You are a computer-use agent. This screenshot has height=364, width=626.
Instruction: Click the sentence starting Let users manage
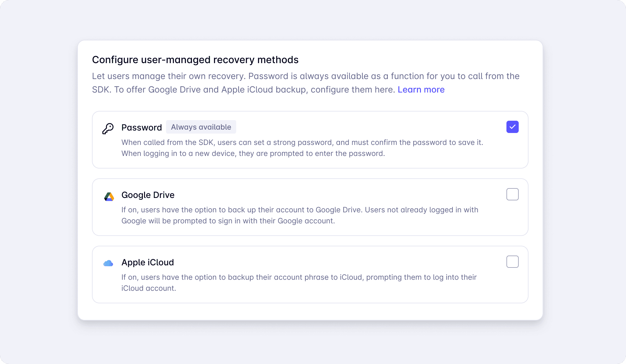306,76
